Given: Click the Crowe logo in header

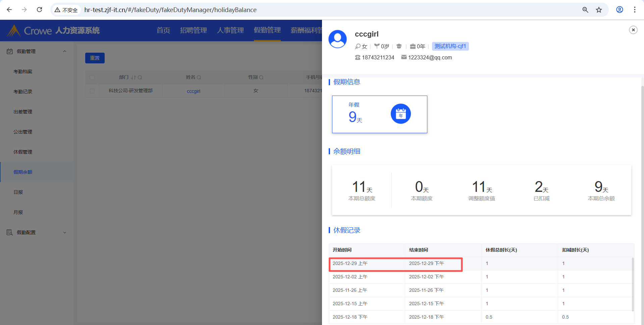Looking at the screenshot, I should 30,31.
